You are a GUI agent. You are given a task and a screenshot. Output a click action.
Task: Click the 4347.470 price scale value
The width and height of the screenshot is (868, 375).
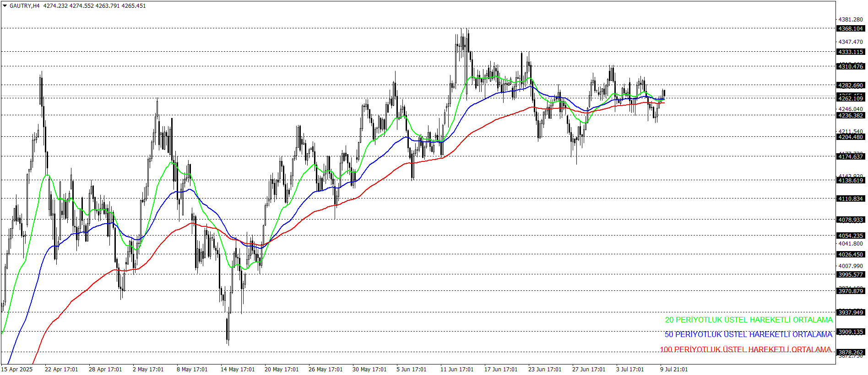click(851, 42)
